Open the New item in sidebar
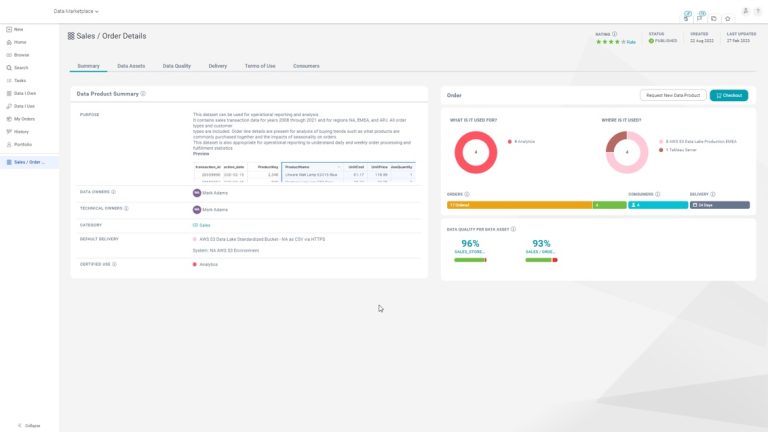768x432 pixels. (x=15, y=29)
